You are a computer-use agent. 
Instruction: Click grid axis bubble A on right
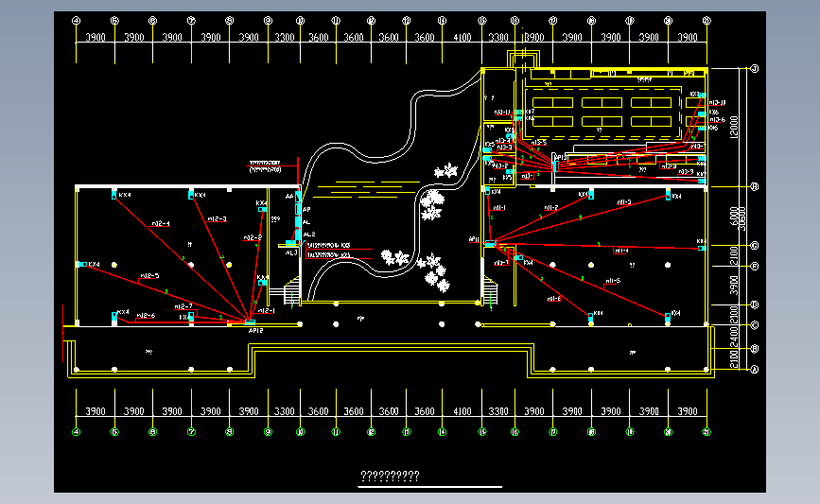click(755, 369)
